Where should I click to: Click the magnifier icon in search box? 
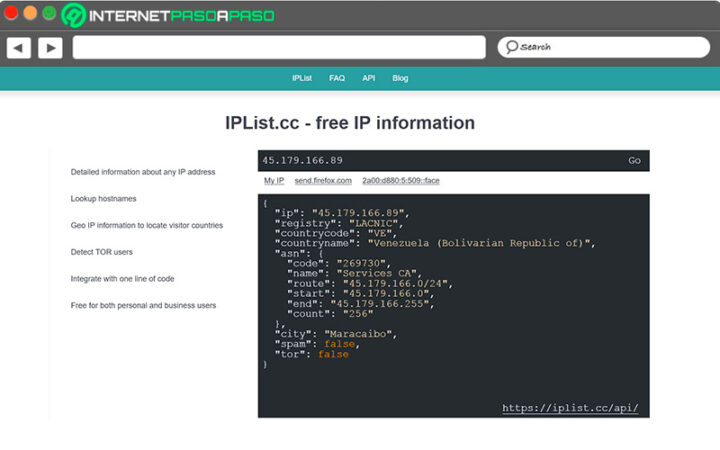pyautogui.click(x=509, y=47)
